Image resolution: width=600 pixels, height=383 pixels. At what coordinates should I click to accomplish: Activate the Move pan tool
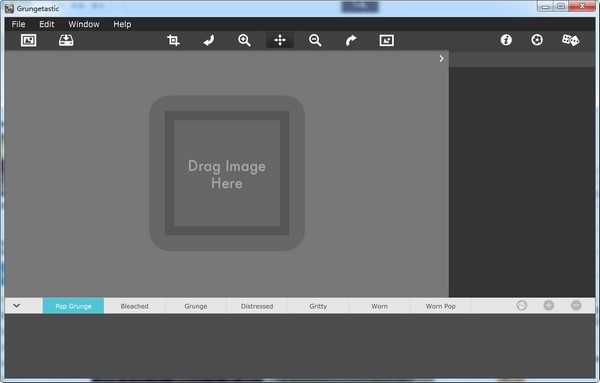coord(280,40)
